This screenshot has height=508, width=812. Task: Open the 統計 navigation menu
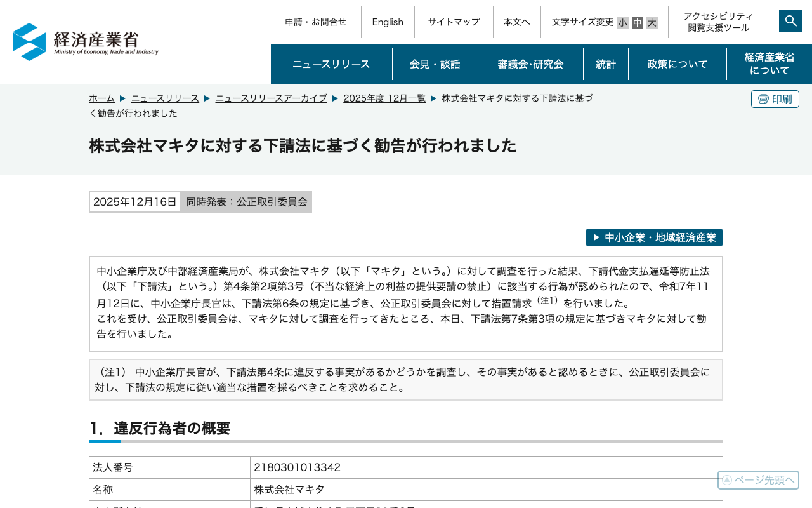click(606, 64)
